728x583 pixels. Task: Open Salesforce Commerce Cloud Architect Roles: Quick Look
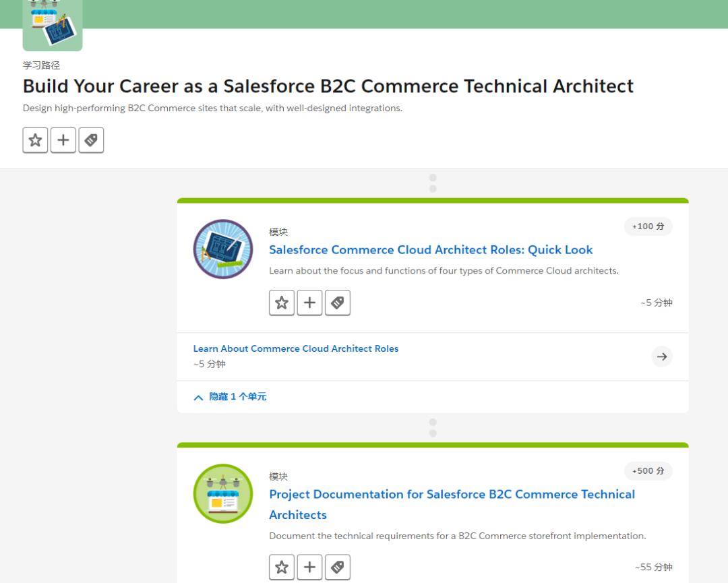coord(431,249)
